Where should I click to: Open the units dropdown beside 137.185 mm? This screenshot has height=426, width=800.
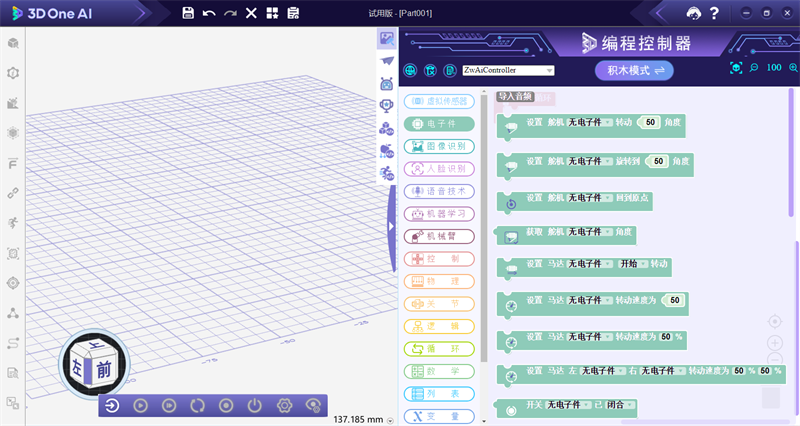[x=390, y=421]
